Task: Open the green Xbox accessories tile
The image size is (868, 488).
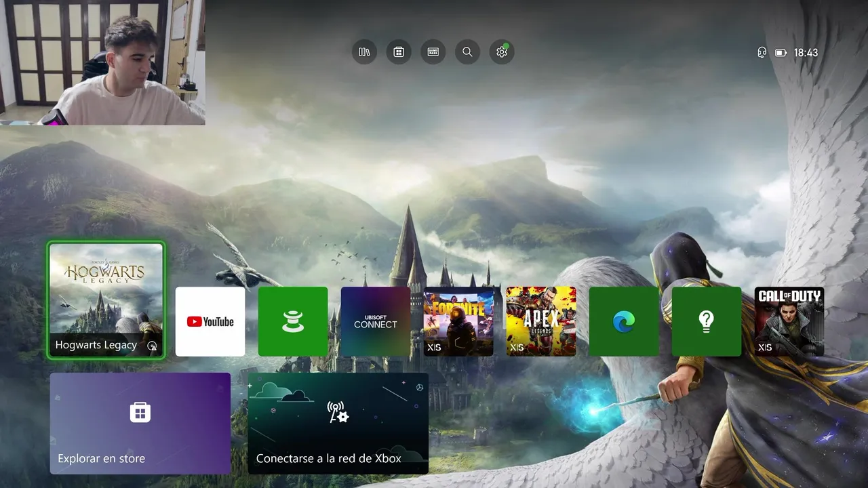Action: [293, 321]
